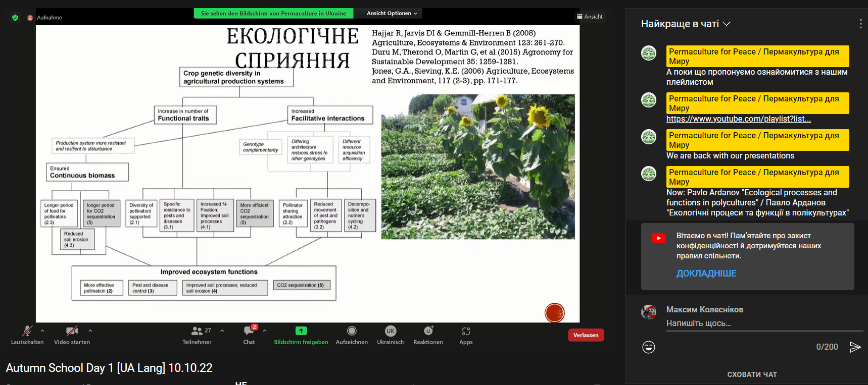The height and width of the screenshot is (385, 868).
Task: Open the youtube.com playlist link in chat
Action: coord(739,119)
